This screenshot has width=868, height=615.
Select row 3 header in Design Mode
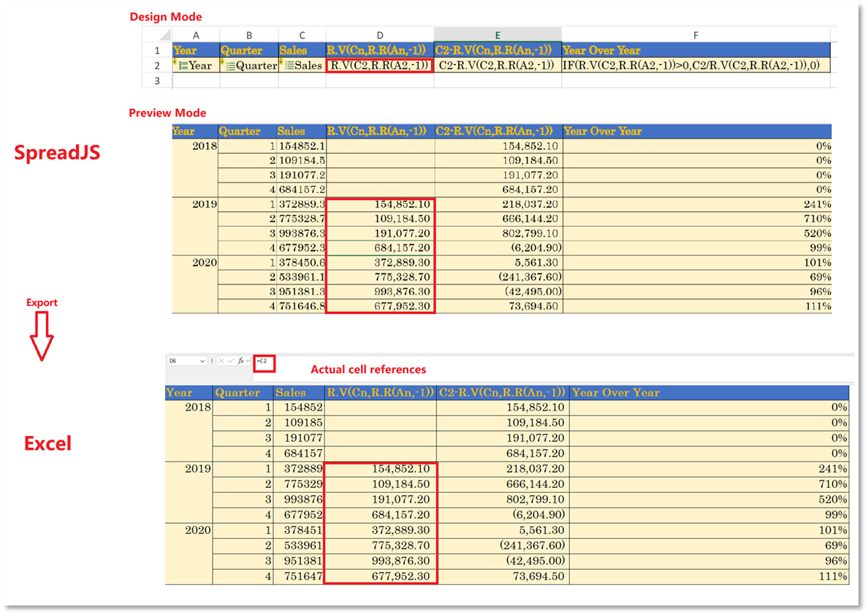157,80
